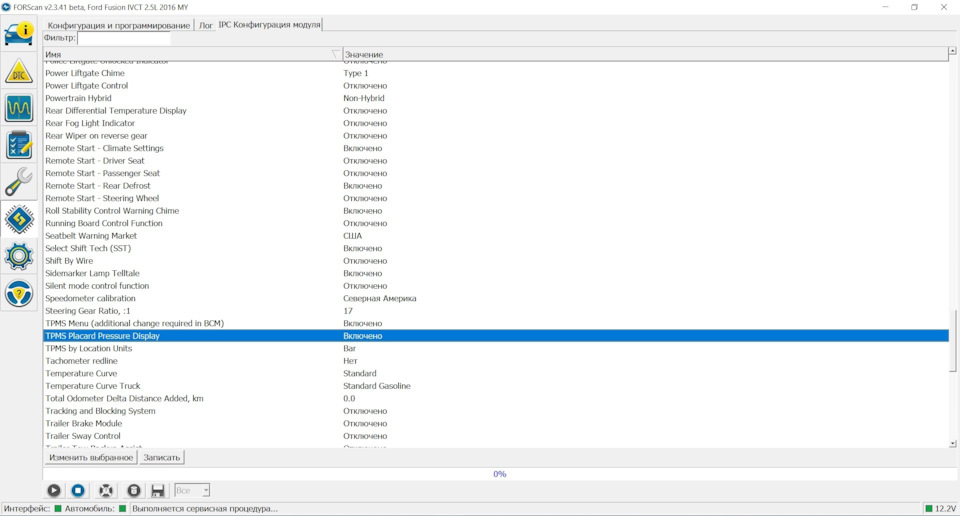
Task: Click the 12.2V voltage status indicator
Action: (x=941, y=509)
